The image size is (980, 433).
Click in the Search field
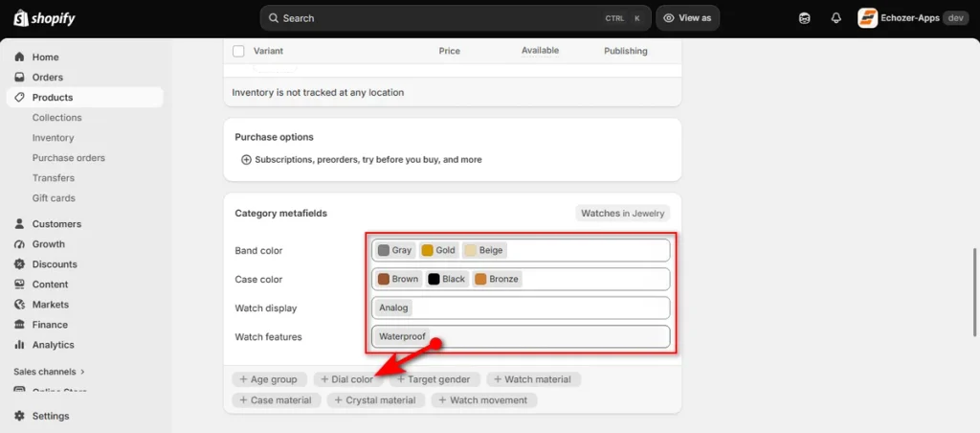pyautogui.click(x=456, y=18)
